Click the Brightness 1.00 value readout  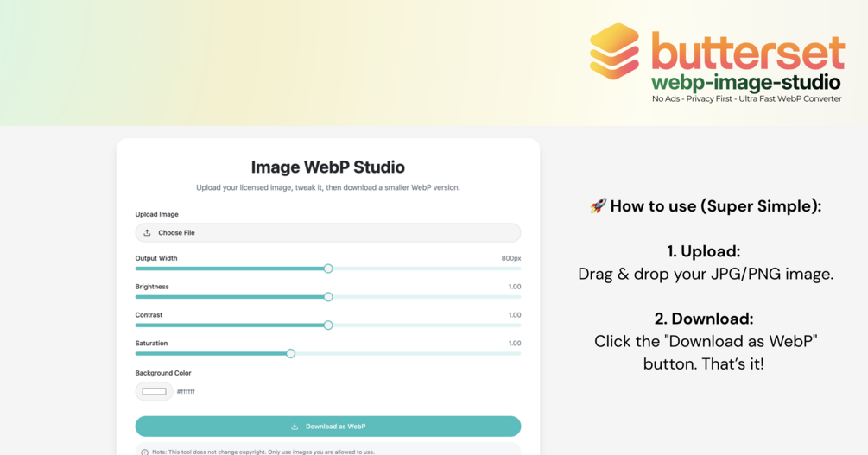514,287
